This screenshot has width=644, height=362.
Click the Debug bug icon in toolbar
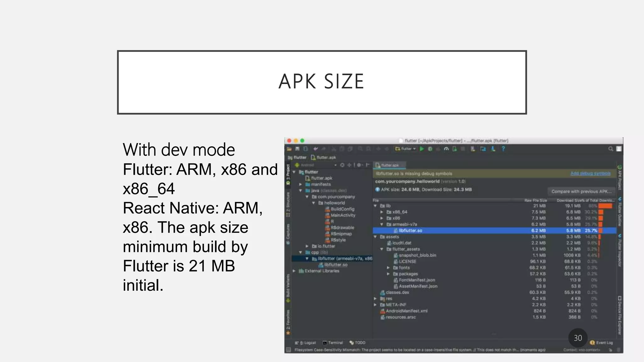pos(430,149)
